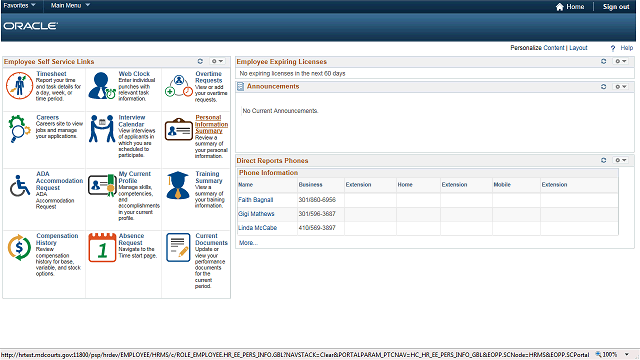Open the Compensation History dollar icon
This screenshot has height=360, width=640.
(x=19, y=247)
